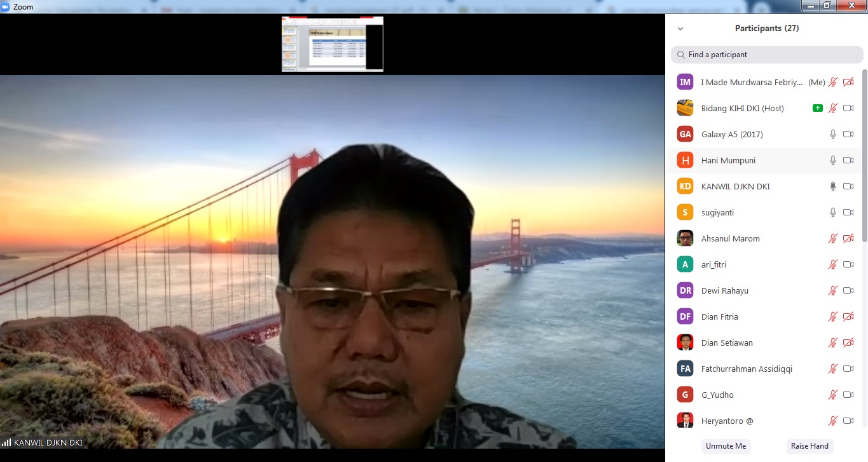Click the camera icon next to sugiyanti
Image resolution: width=868 pixels, height=462 pixels.
[848, 212]
